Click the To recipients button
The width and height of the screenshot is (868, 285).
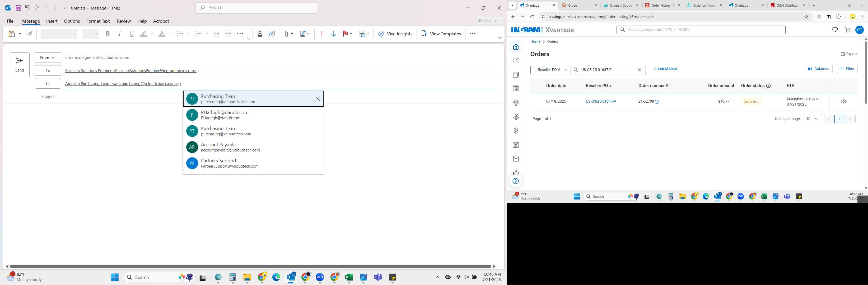[x=48, y=70]
